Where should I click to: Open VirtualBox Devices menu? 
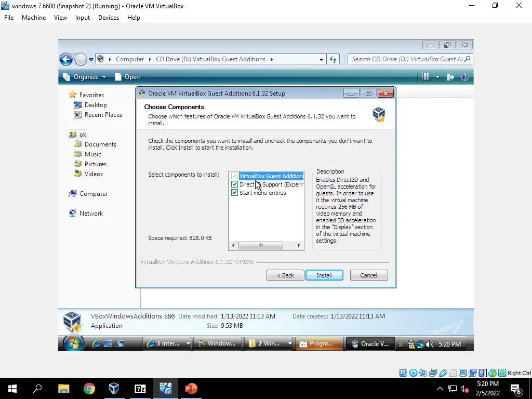pyautogui.click(x=109, y=18)
